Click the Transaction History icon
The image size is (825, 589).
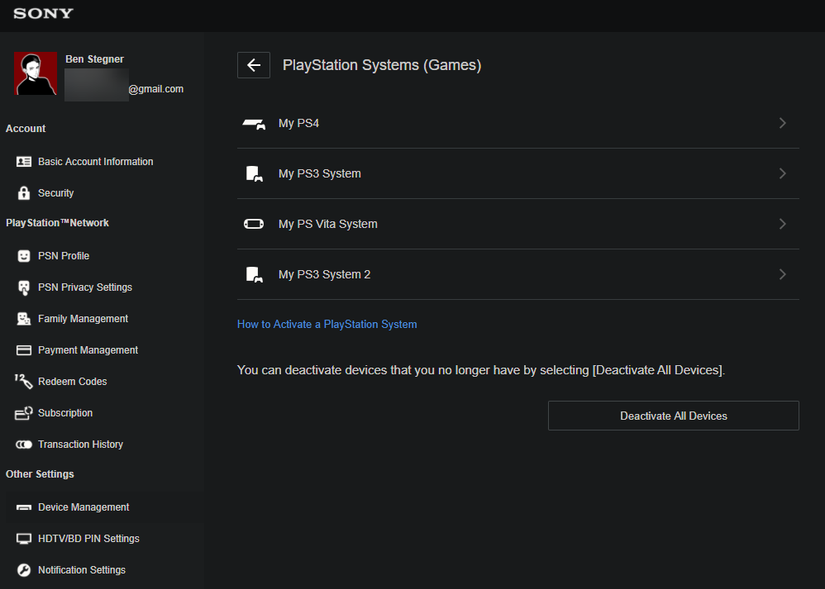24,444
